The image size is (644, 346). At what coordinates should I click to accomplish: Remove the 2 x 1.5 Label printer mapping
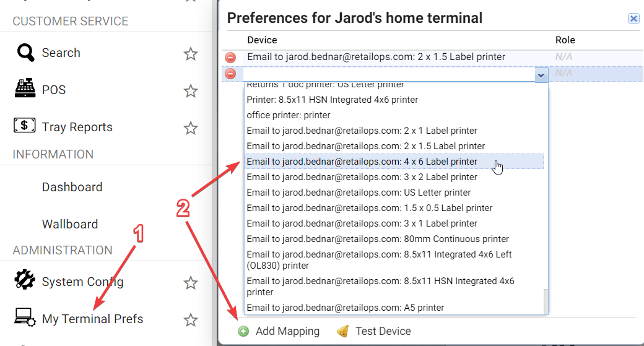coord(230,58)
